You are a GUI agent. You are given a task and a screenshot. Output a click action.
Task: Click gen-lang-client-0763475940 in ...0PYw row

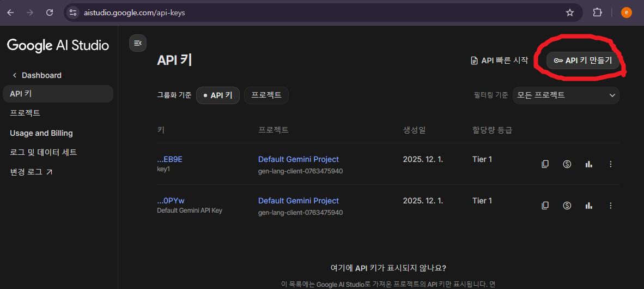click(x=300, y=213)
